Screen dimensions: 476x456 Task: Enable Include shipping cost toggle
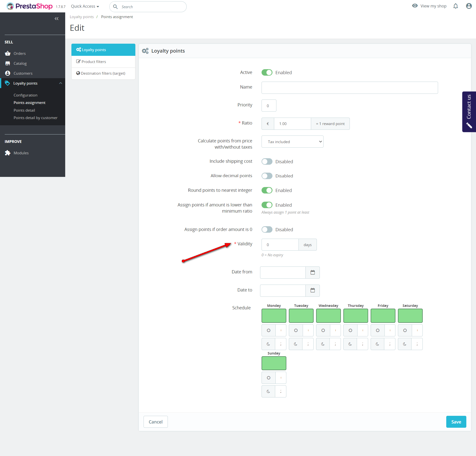click(267, 162)
